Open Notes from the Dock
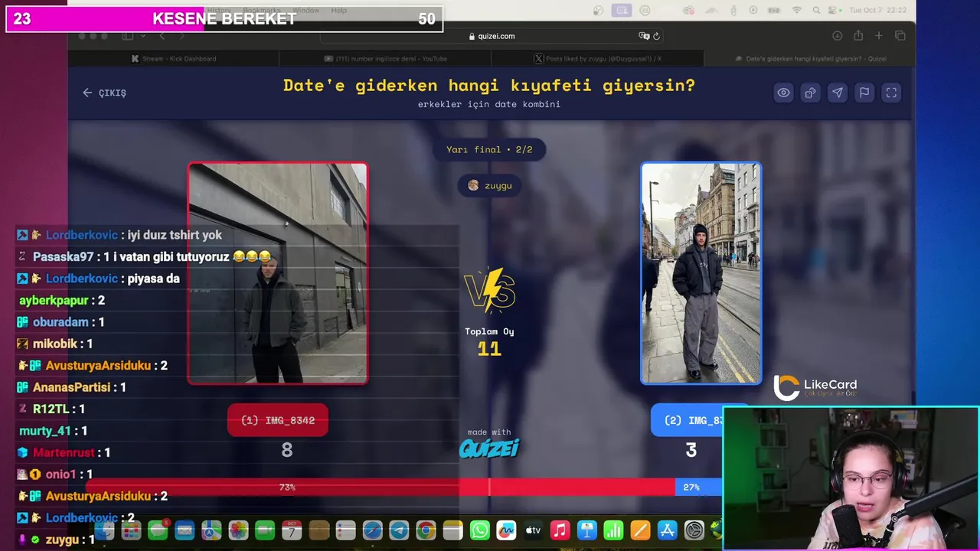 452,530
